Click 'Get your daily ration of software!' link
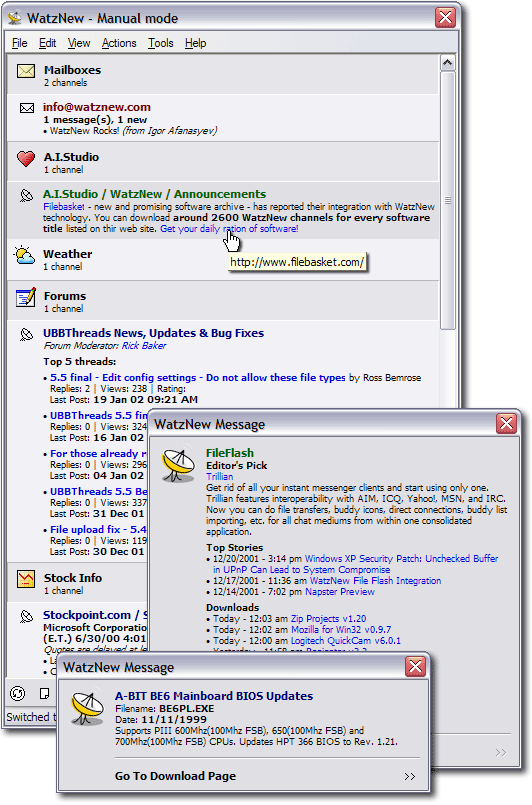This screenshot has height=805, width=532. 229,229
